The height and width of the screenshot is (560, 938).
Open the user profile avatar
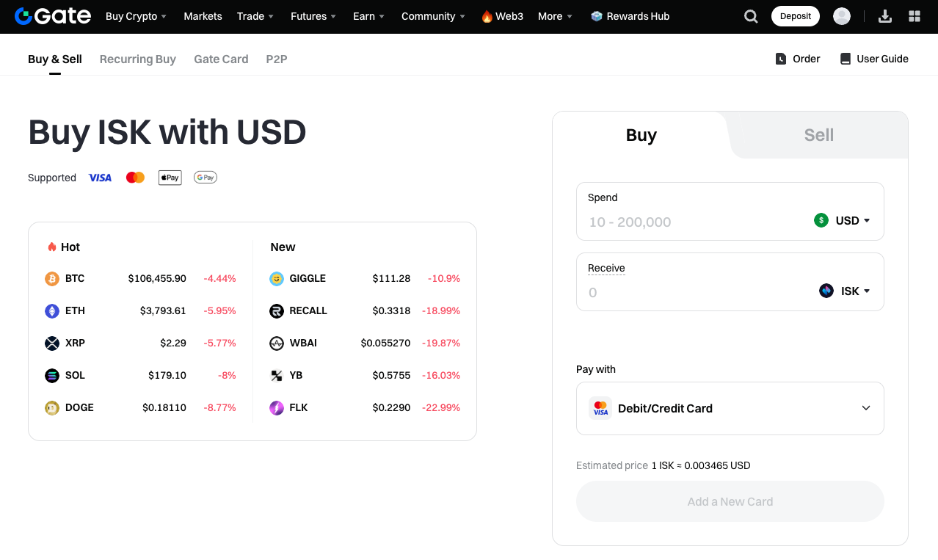(842, 16)
